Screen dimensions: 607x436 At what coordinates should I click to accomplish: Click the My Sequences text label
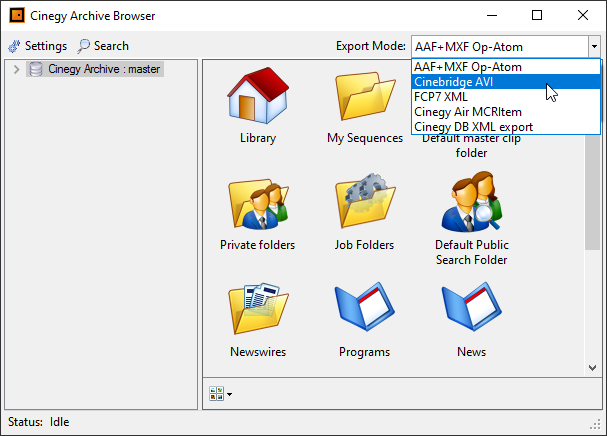tap(365, 138)
